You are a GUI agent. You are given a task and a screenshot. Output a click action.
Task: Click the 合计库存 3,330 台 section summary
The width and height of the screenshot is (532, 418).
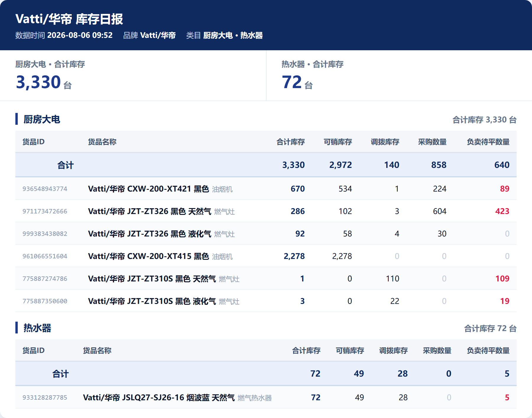484,120
